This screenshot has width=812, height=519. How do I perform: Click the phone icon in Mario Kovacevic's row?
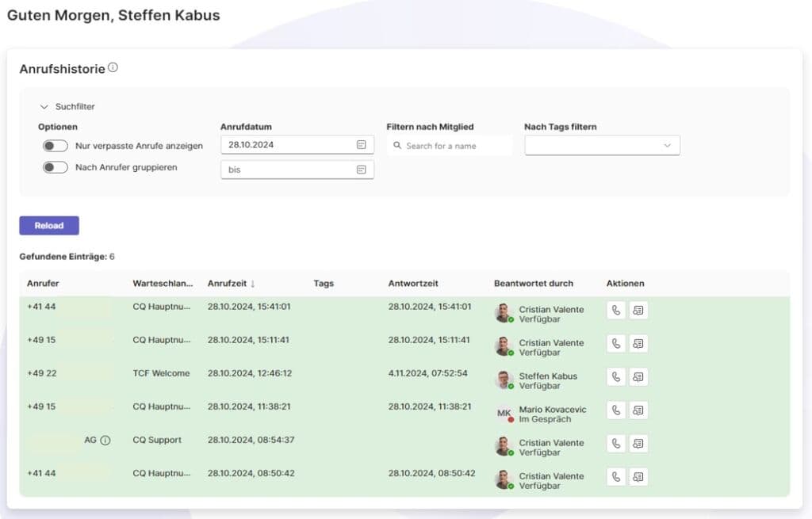click(x=615, y=410)
